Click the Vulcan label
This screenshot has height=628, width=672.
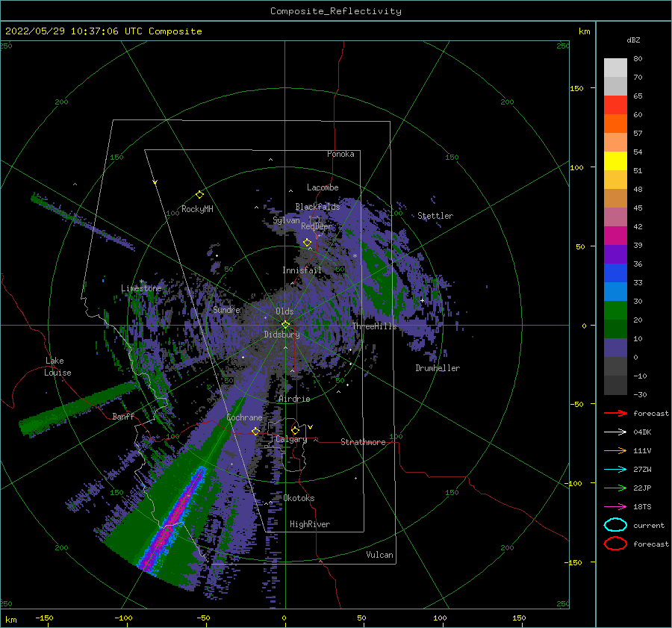379,555
